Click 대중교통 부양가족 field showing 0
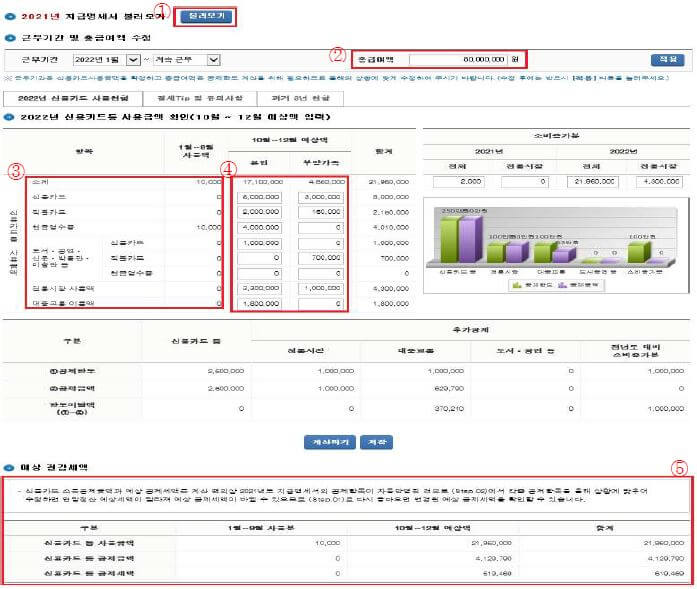This screenshot has height=589, width=697. [320, 304]
